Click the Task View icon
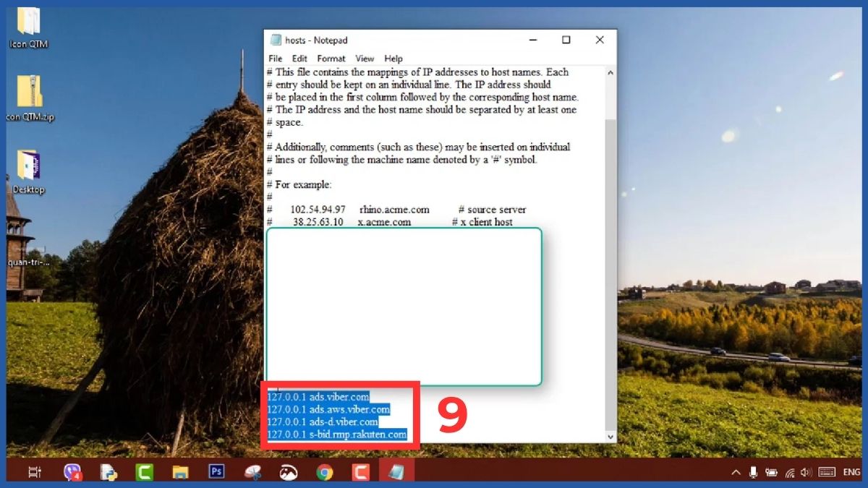Image resolution: width=868 pixels, height=488 pixels. (x=35, y=474)
